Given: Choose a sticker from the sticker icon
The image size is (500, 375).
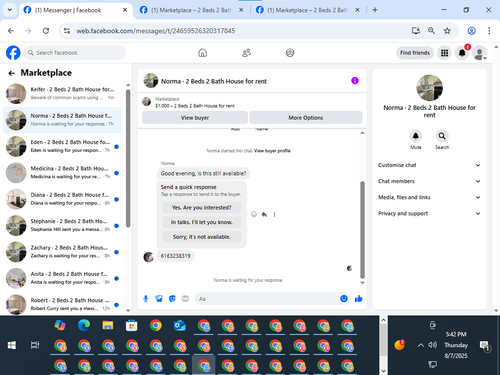Looking at the screenshot, I should (x=172, y=299).
